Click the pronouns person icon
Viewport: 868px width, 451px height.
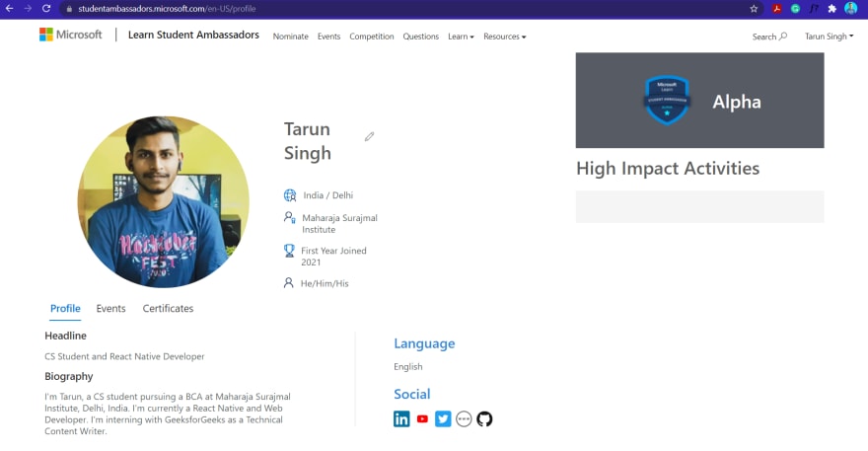pos(288,283)
